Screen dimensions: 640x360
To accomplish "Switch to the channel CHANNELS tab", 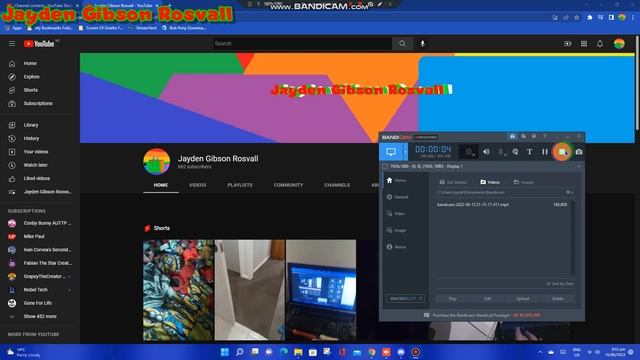I will coord(337,185).
